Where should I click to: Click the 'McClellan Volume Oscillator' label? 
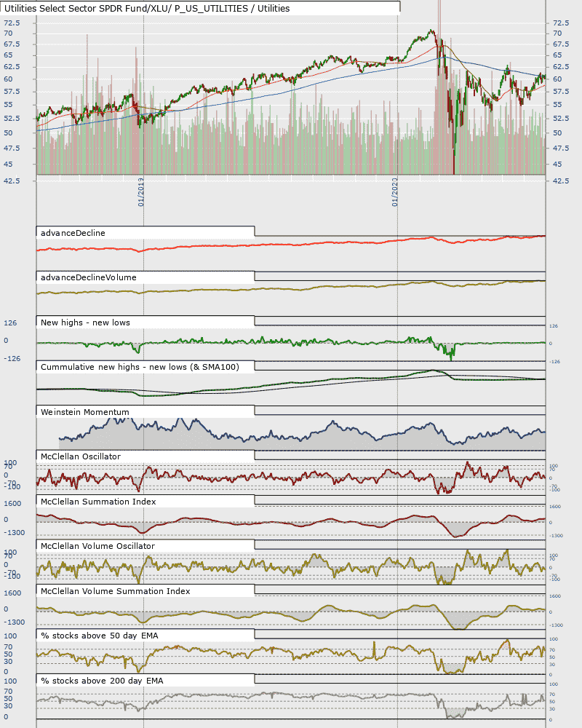[98, 547]
